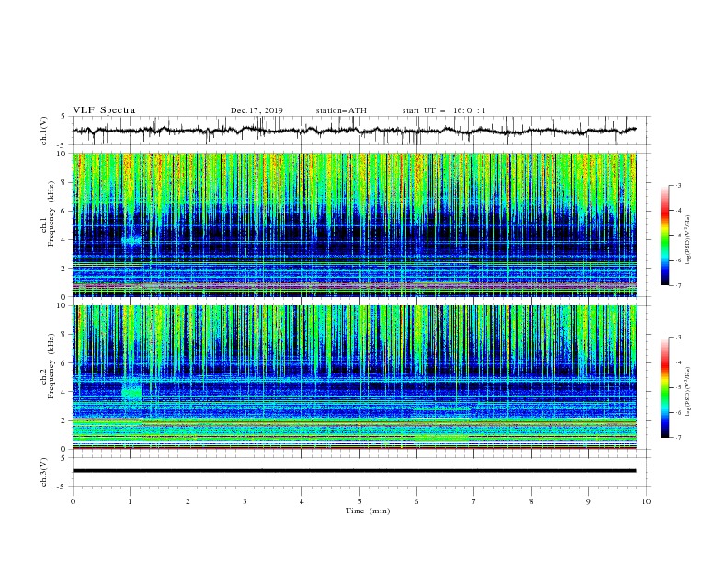The height and width of the screenshot is (563, 728).
Task: Click the ch.1 spectrogram panel
Action: click(x=354, y=224)
